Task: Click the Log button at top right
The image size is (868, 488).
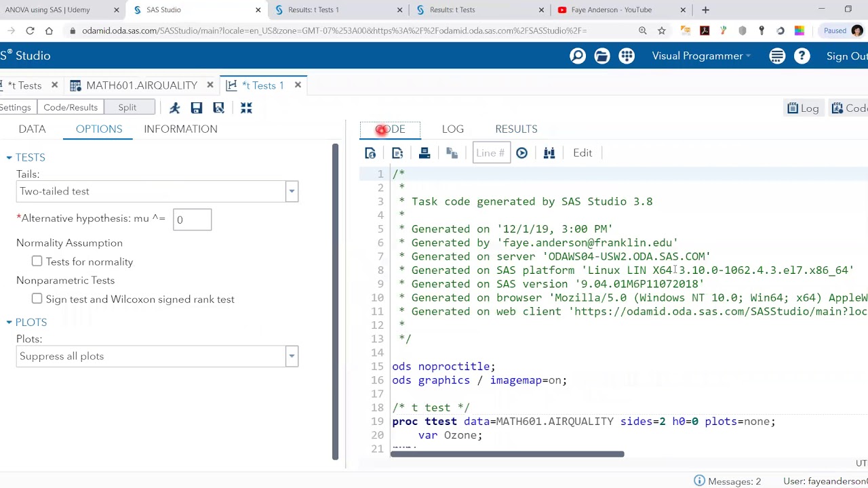Action: click(804, 108)
